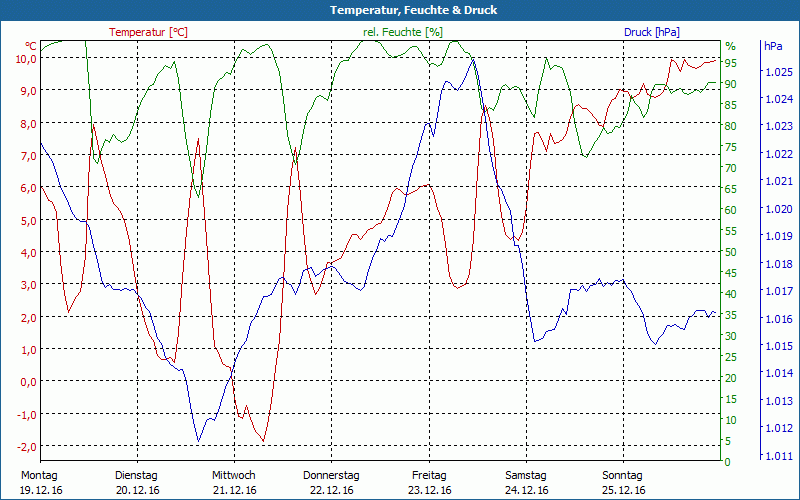Image resolution: width=800 pixels, height=500 pixels.
Task: Click the '0,0' temperature axis value
Action: [29, 381]
